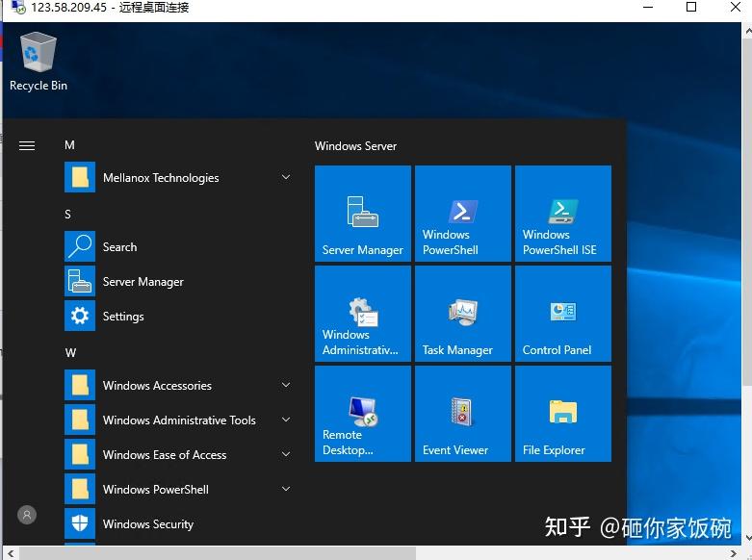The height and width of the screenshot is (560, 752).
Task: Select the Windows Ease of Access label
Action: tap(165, 455)
